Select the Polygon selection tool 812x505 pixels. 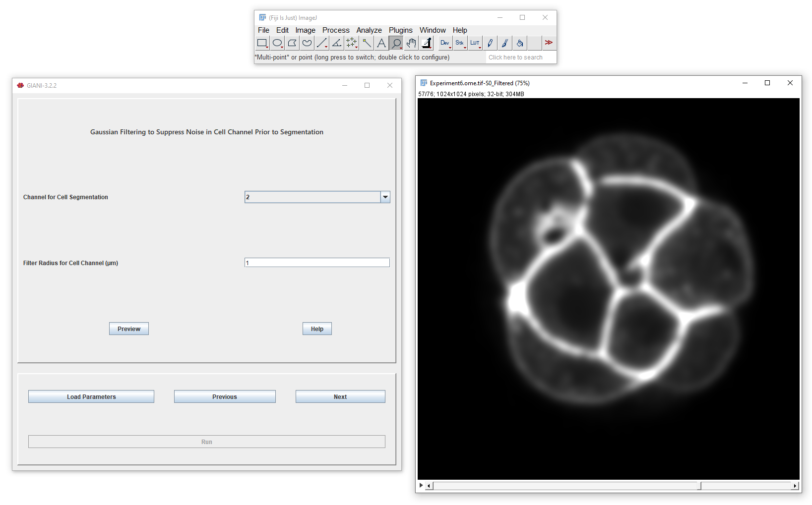pyautogui.click(x=292, y=43)
